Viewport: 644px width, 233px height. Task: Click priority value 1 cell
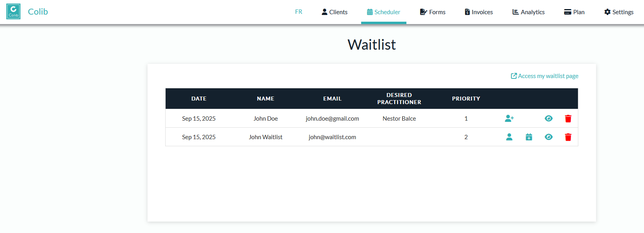466,118
